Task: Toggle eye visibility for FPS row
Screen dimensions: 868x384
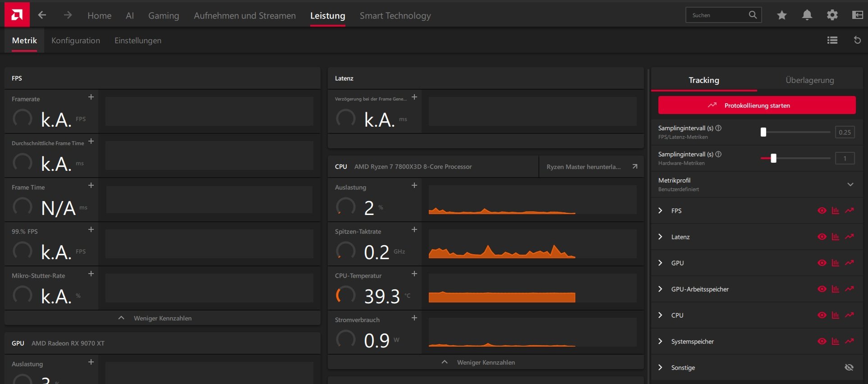Action: tap(822, 210)
